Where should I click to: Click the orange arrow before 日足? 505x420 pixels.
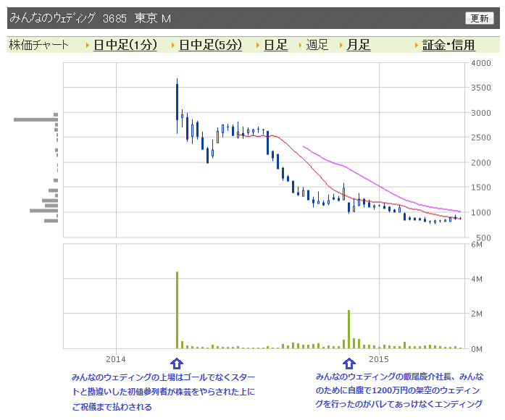(x=258, y=46)
